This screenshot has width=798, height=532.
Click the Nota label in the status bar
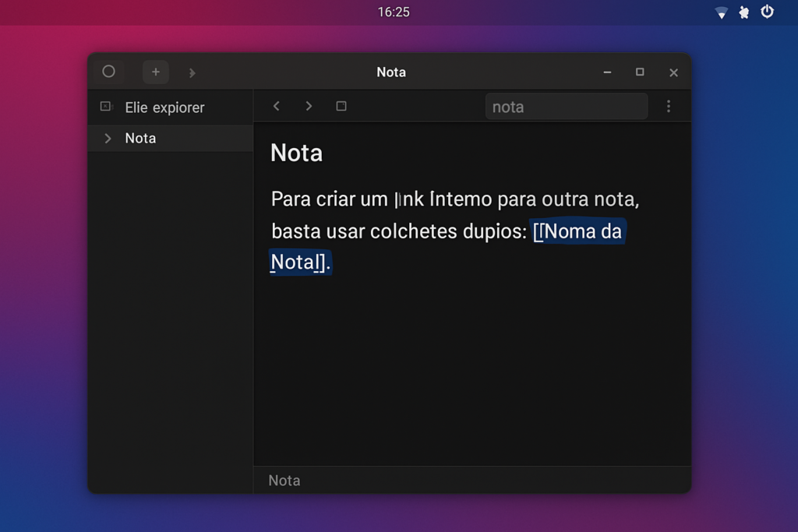coord(284,481)
